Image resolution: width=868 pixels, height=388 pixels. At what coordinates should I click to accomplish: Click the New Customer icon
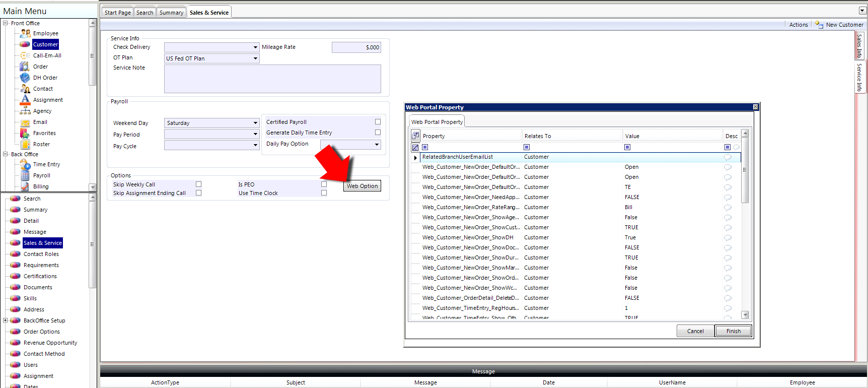[819, 24]
